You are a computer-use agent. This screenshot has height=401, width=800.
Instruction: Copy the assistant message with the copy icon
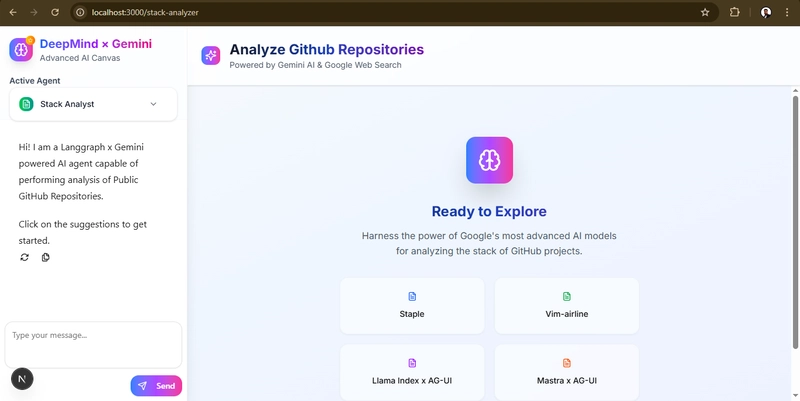point(45,257)
